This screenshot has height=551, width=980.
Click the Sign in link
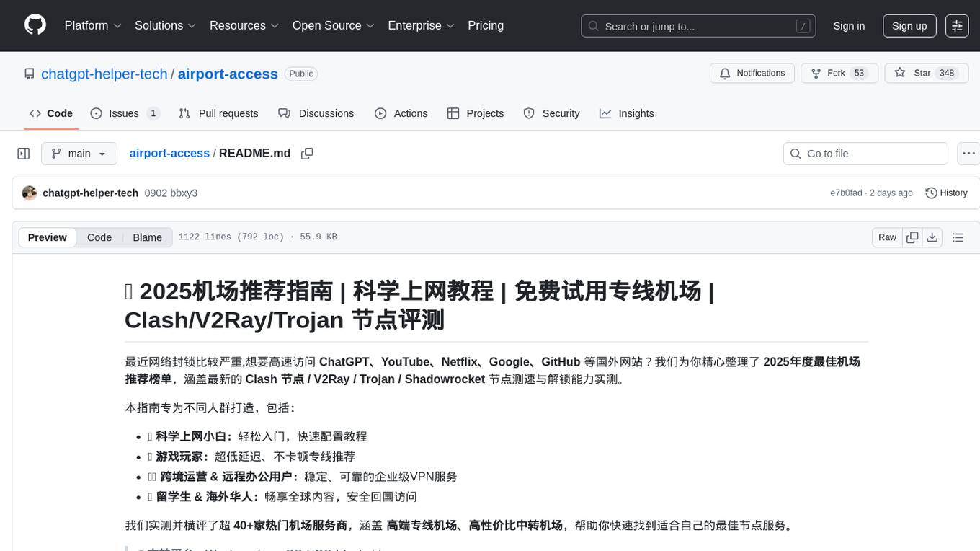point(849,26)
